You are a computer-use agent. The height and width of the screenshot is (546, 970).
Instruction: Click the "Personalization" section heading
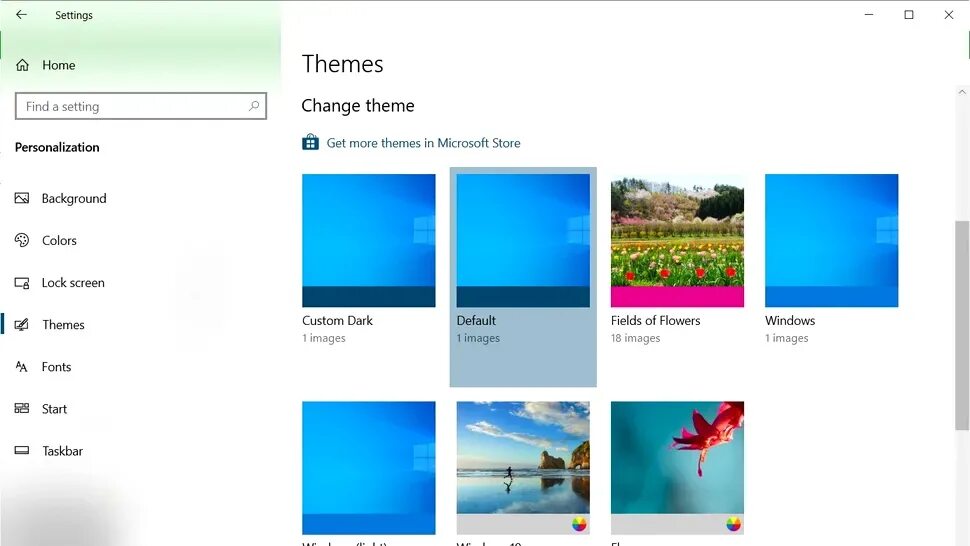(57, 147)
